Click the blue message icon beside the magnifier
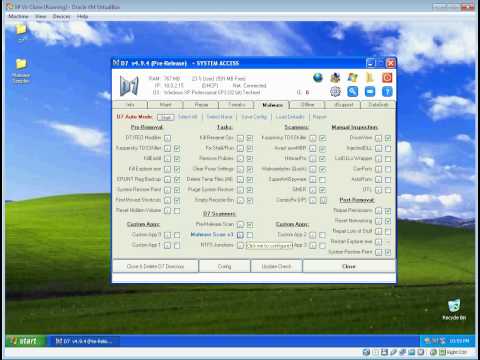 (x=370, y=91)
